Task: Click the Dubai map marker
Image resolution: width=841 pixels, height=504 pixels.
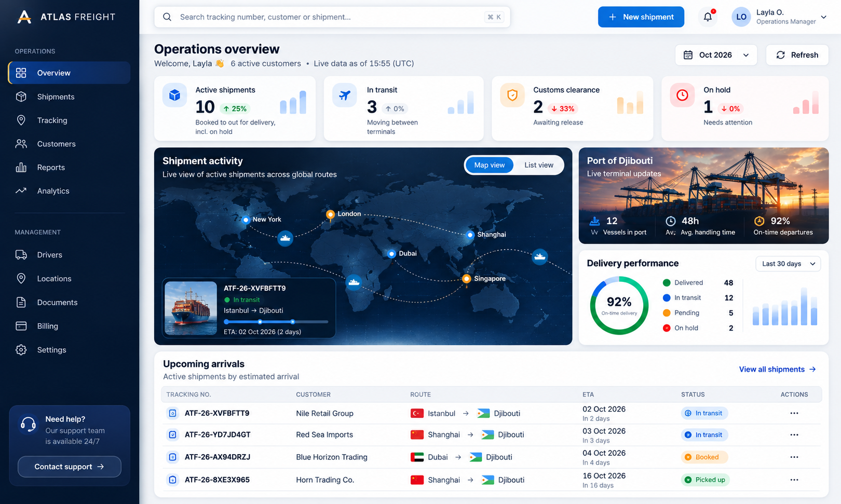Action: click(x=392, y=254)
